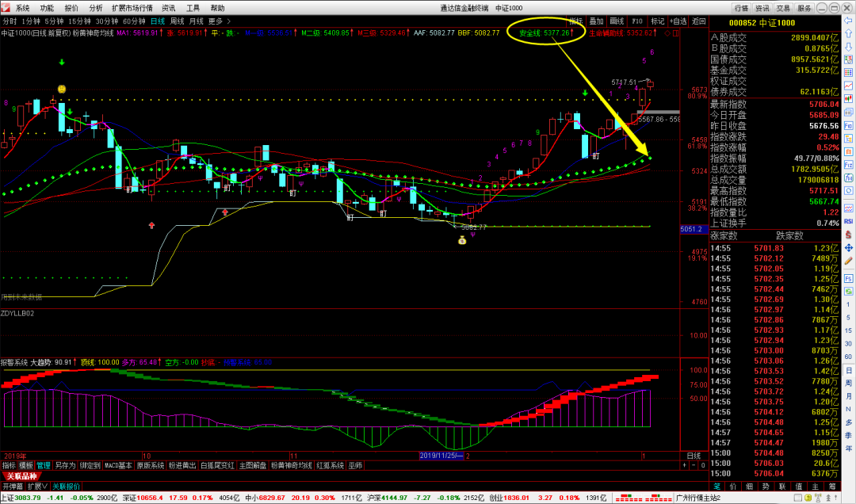Switch to the 1分钟 period
This screenshot has height=504, width=856.
31,21
